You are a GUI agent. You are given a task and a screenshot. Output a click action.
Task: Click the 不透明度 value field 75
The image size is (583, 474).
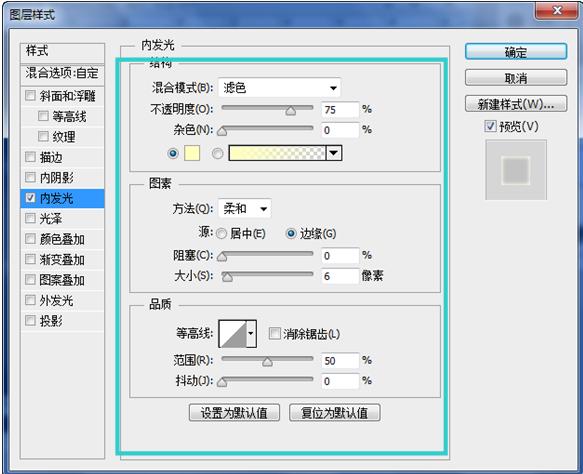[x=340, y=110]
